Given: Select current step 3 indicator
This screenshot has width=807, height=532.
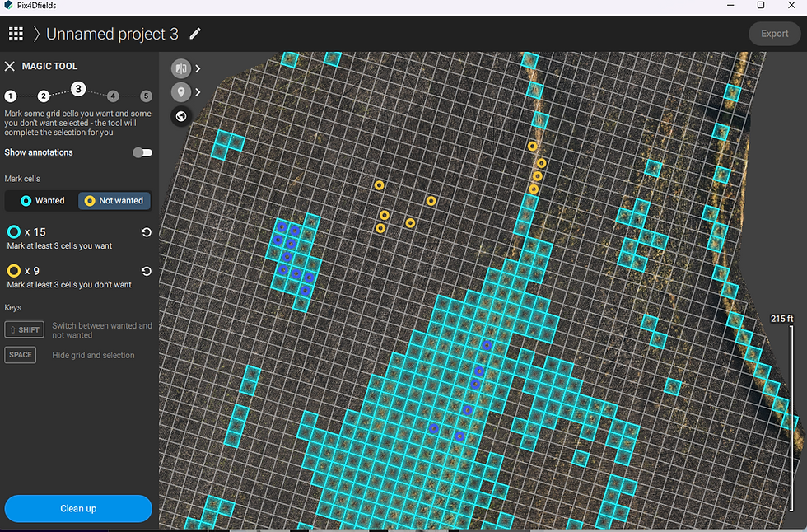Looking at the screenshot, I should click(x=78, y=89).
